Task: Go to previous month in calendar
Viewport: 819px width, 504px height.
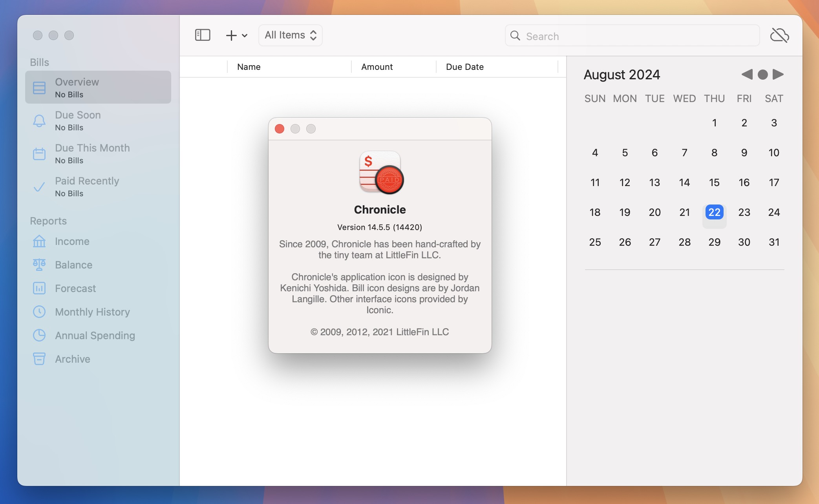Action: point(747,74)
